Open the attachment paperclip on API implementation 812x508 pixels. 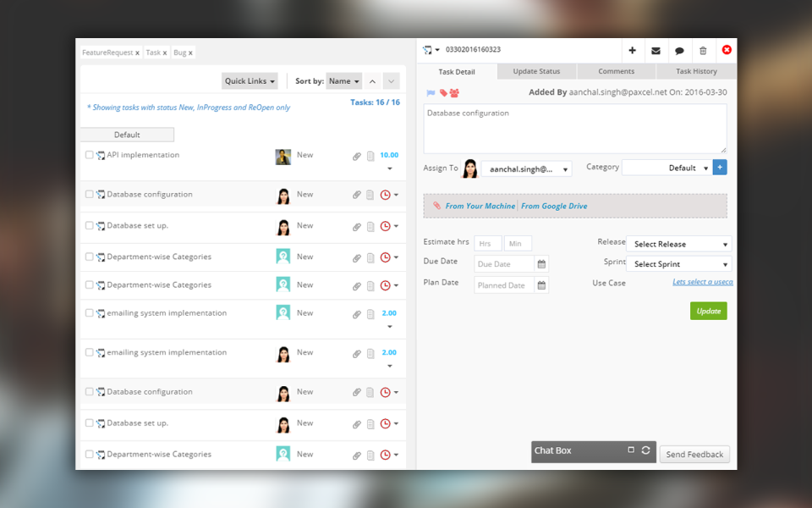pos(356,155)
